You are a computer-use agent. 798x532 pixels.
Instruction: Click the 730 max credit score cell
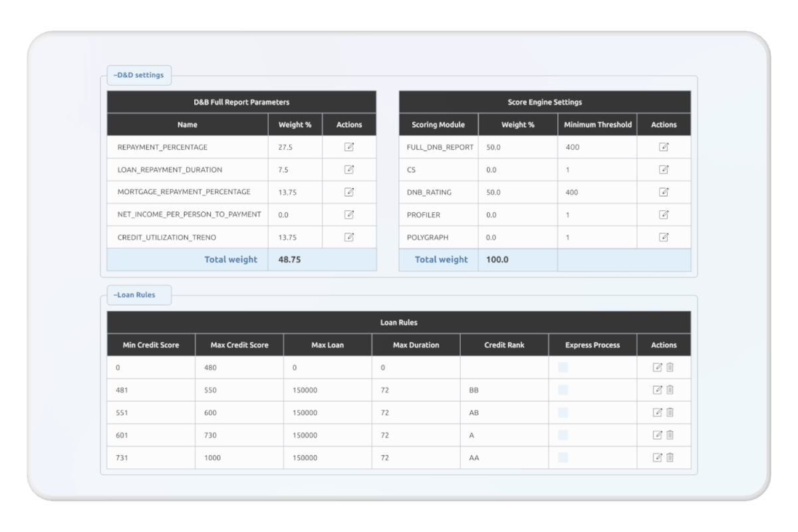(239, 435)
